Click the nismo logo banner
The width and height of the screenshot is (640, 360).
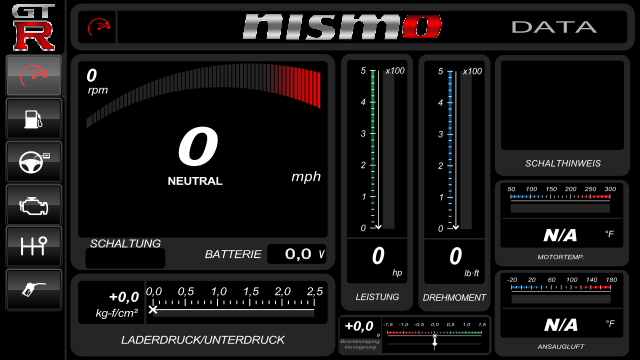342,27
